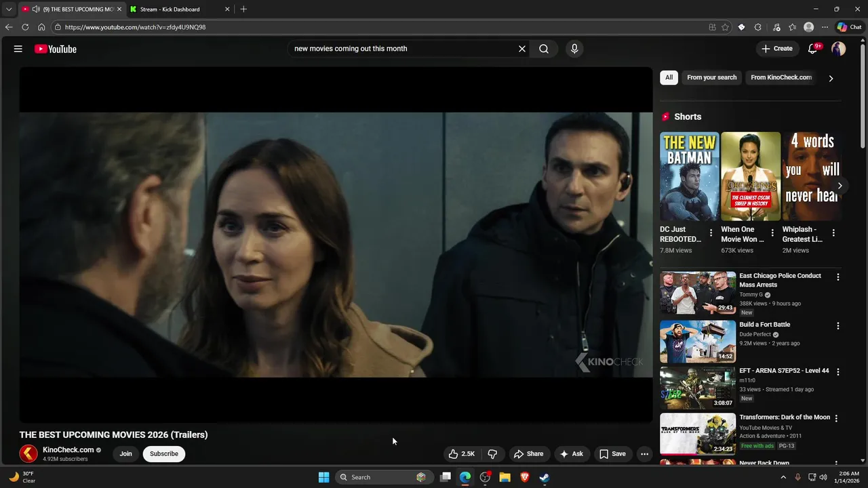Open THE NEW BATMAN short thumbnail
Viewport: 868px width, 488px height.
tap(690, 176)
